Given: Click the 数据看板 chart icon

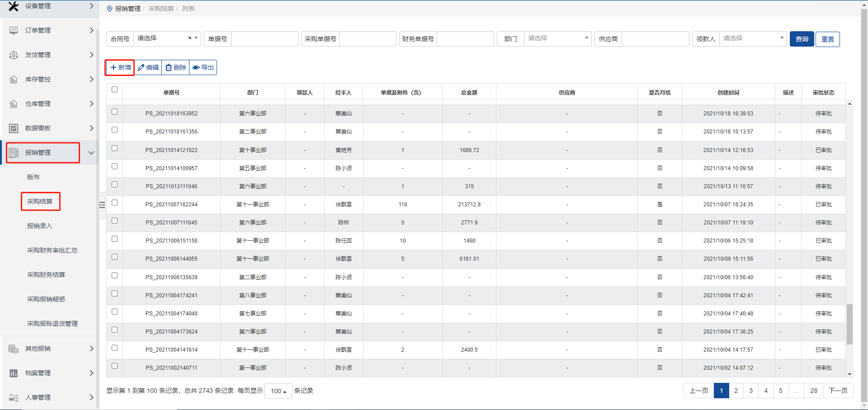Looking at the screenshot, I should [14, 128].
